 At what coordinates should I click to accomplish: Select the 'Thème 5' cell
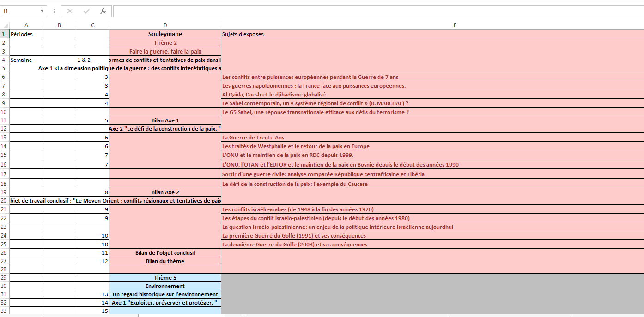pyautogui.click(x=165, y=278)
